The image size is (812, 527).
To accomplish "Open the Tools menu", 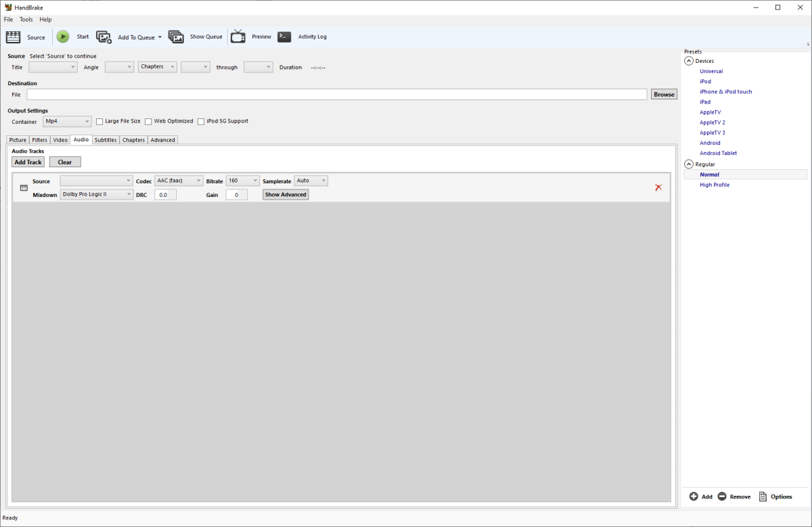I will 26,20.
